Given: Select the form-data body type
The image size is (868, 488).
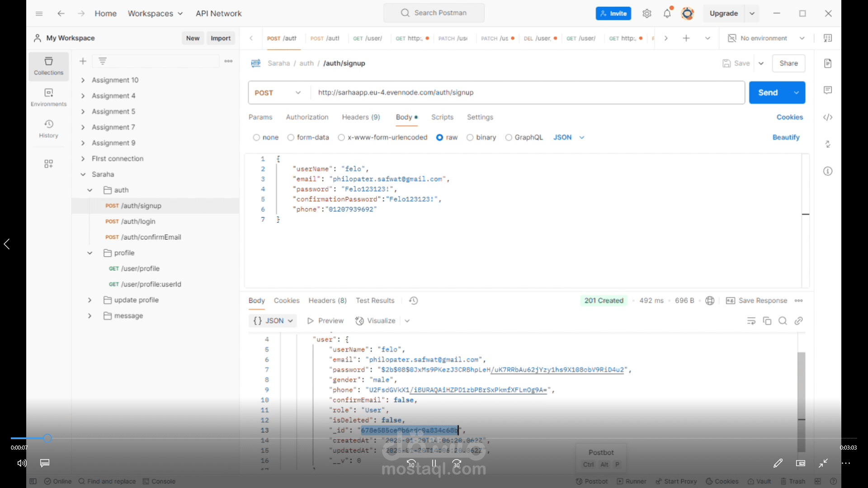Looking at the screenshot, I should tap(308, 137).
